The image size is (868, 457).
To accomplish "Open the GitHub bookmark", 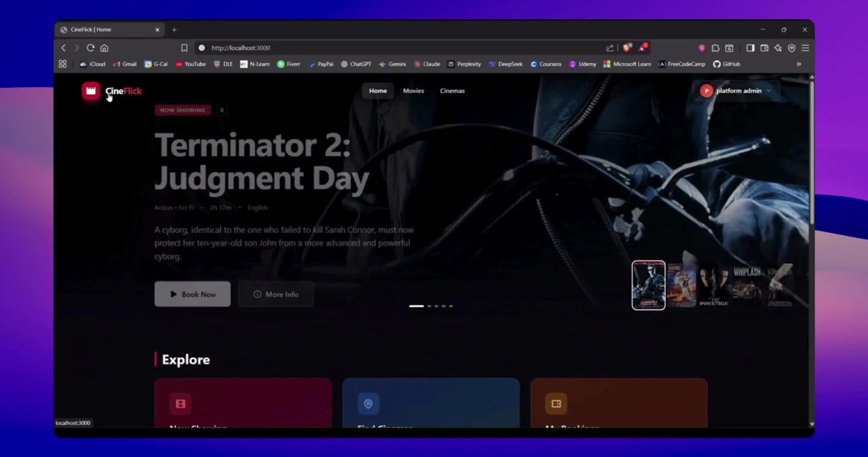I will [727, 64].
